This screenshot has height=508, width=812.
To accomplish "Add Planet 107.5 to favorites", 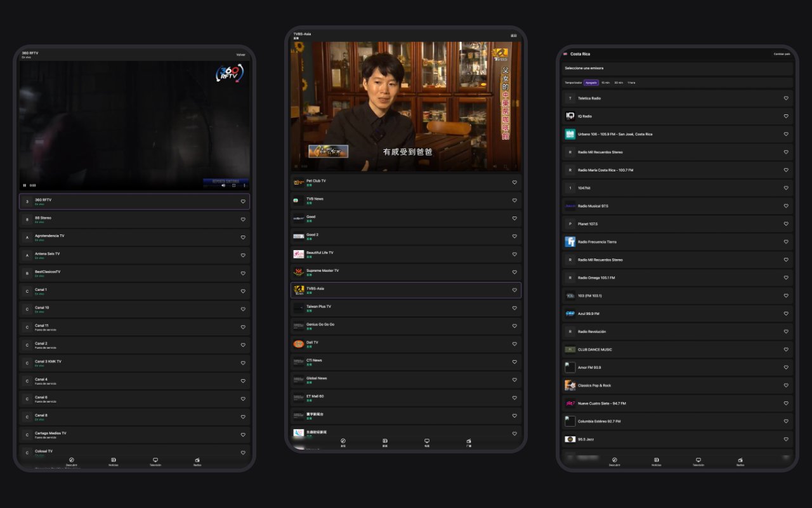I will [x=786, y=224].
